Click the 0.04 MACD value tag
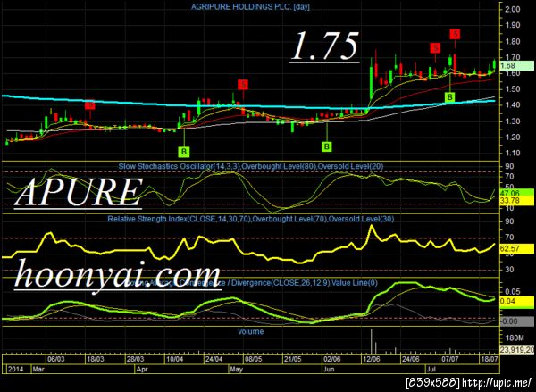 pos(516,302)
